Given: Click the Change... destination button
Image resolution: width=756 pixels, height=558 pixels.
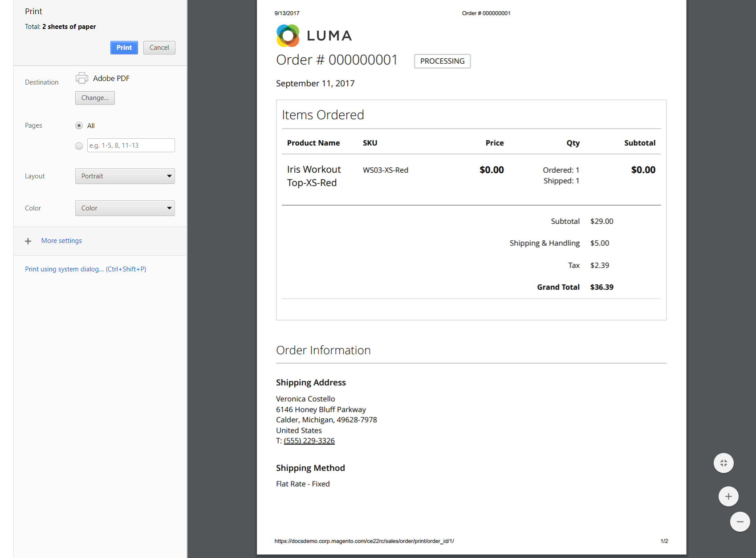Looking at the screenshot, I should (x=95, y=98).
